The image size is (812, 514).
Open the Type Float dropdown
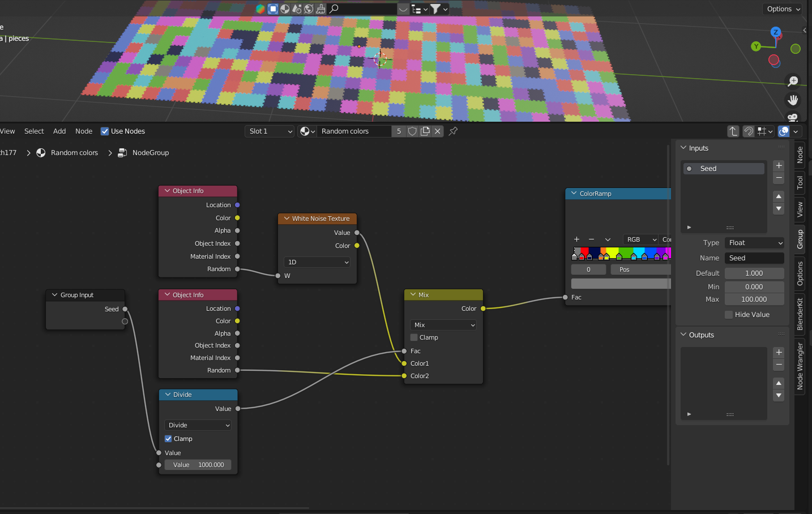click(x=754, y=243)
